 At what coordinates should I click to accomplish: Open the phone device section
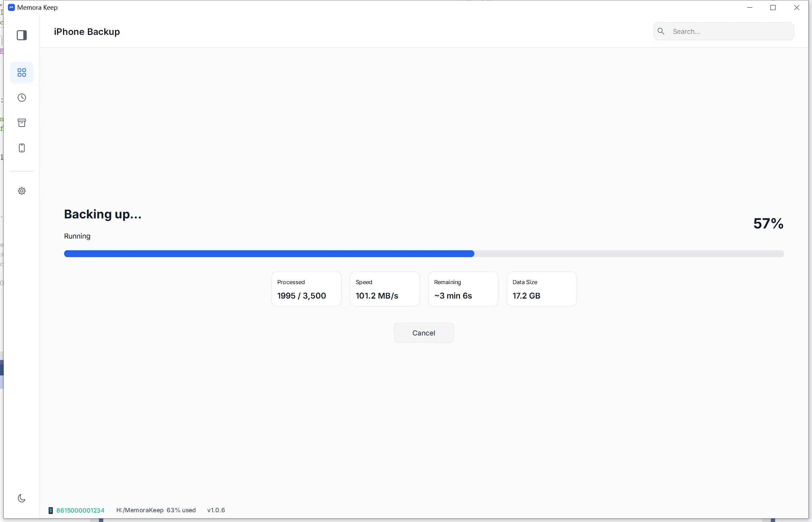click(x=22, y=148)
